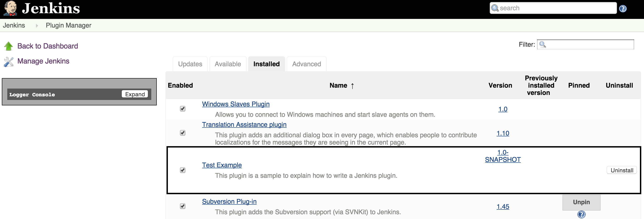Click the Version column header
This screenshot has height=219, width=644.
pyautogui.click(x=500, y=85)
